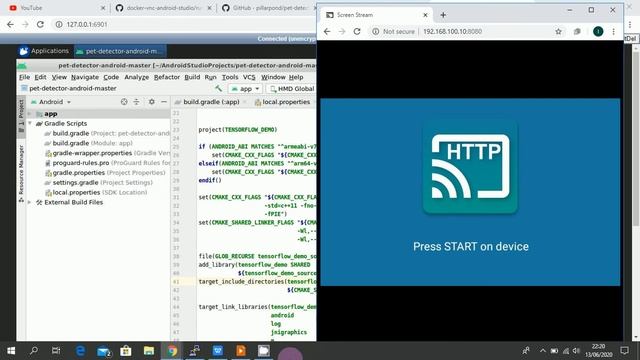Open Mail app from taskbar
Viewport: 640px width, 360px height.
click(104, 351)
